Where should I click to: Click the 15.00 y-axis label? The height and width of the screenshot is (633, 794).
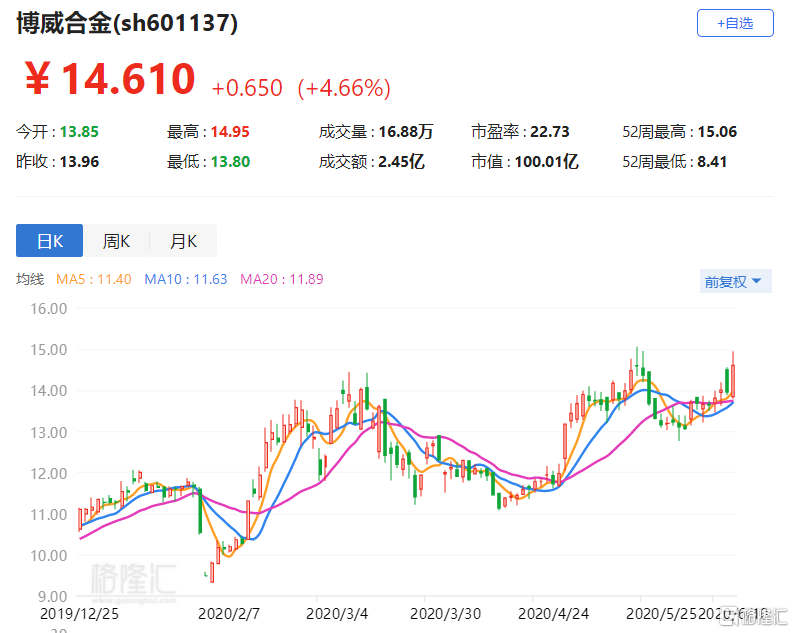(49, 349)
